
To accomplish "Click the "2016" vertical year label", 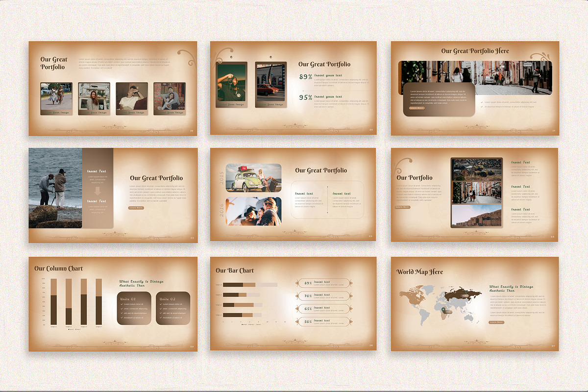I will (x=221, y=211).
